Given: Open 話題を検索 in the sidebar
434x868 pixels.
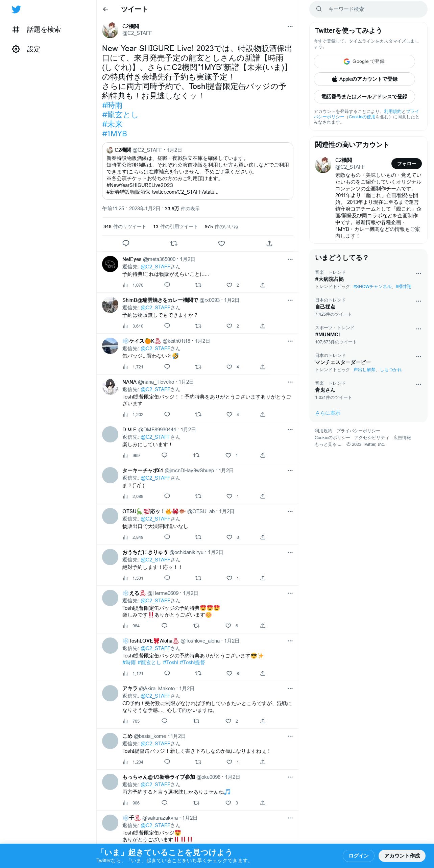Looking at the screenshot, I should [37, 30].
